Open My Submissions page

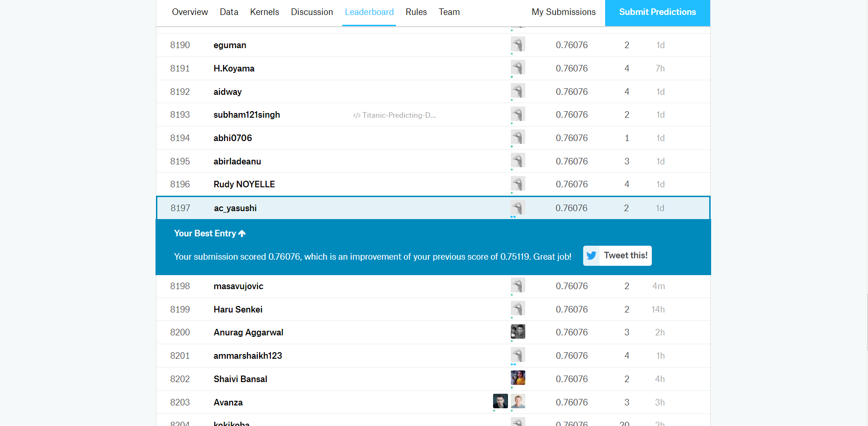click(x=564, y=12)
